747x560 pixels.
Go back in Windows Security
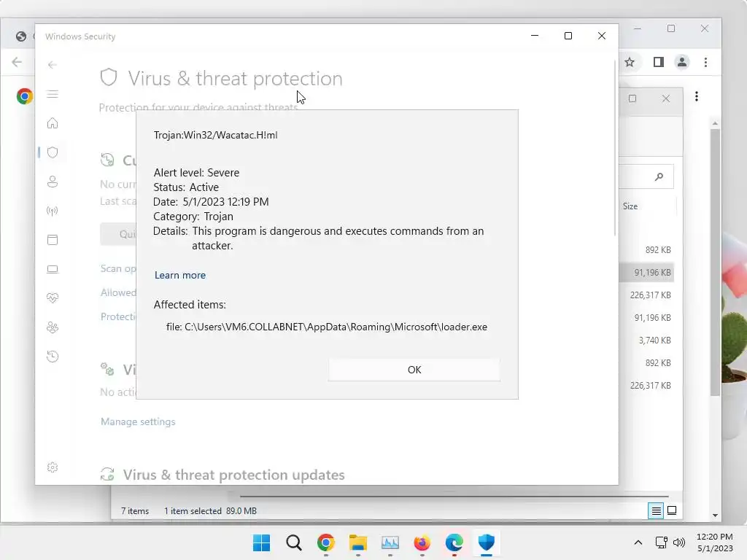(x=53, y=65)
